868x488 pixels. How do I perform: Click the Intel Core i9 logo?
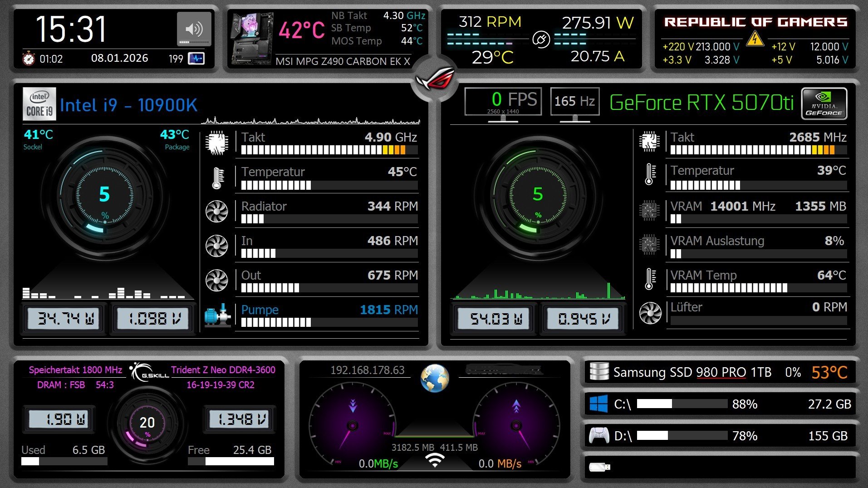click(39, 104)
